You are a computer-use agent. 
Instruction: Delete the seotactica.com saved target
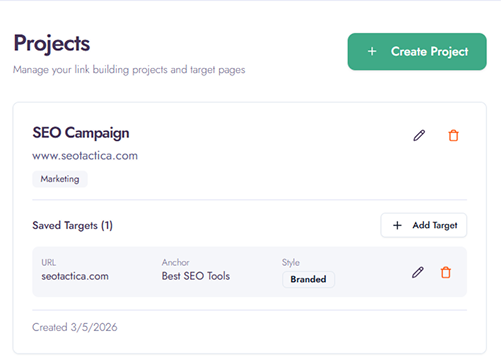click(x=446, y=272)
